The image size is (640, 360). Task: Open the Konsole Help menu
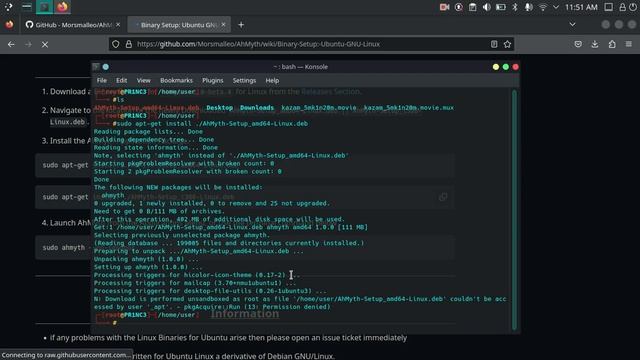click(x=272, y=80)
